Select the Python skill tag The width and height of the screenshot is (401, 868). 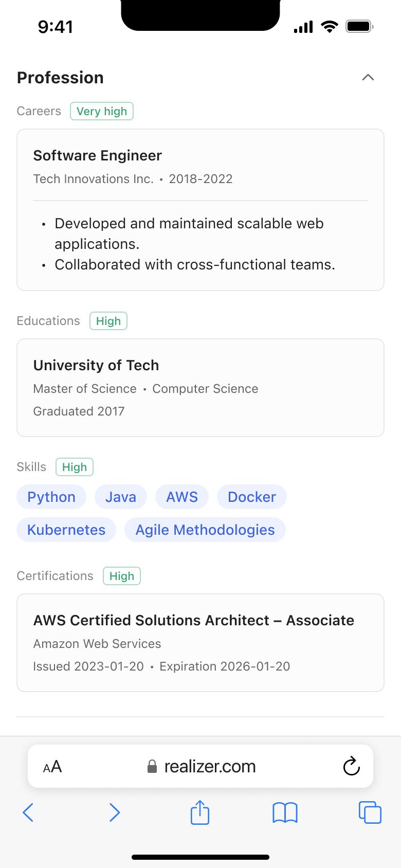[51, 497]
